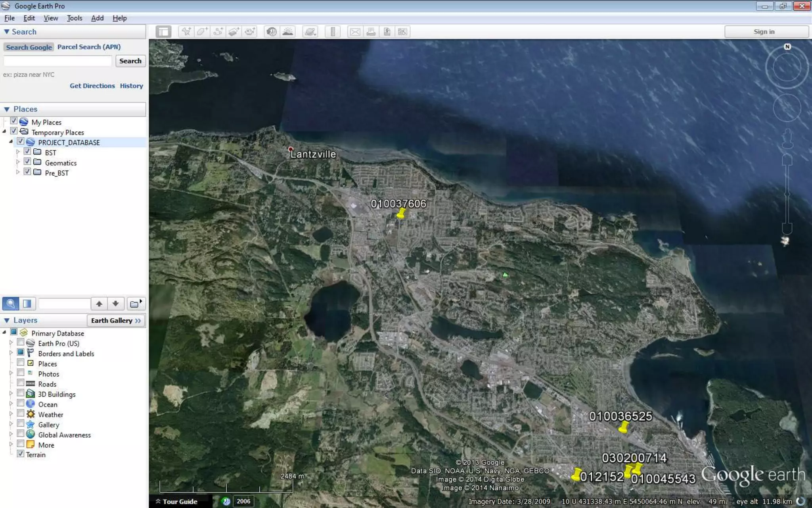
Task: Toggle the sidebar visibility button
Action: (163, 32)
